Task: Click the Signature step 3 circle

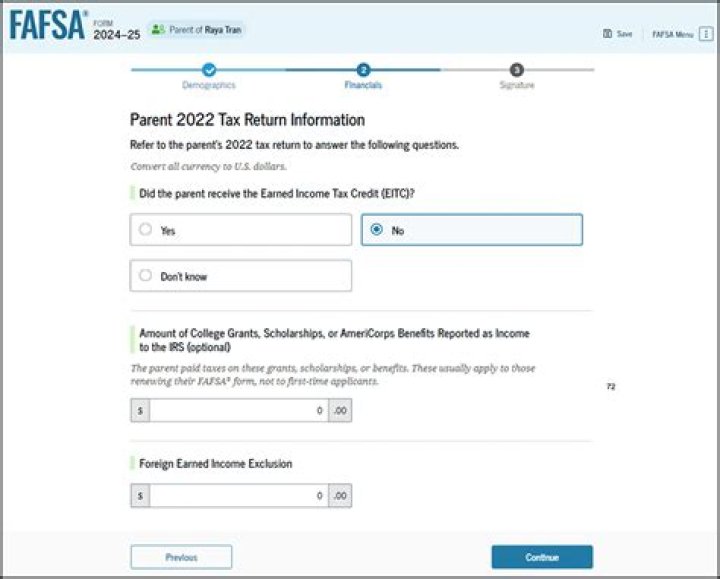Action: (x=516, y=70)
